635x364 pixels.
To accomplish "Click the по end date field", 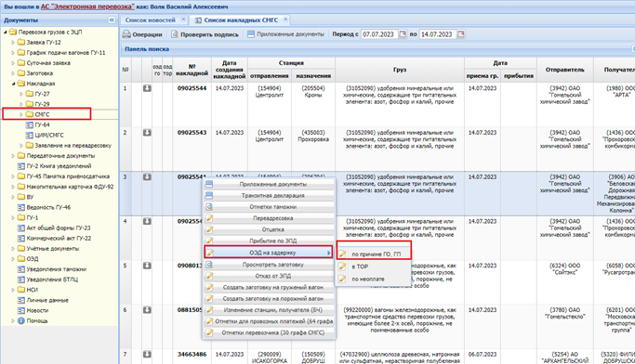I will [x=438, y=34].
